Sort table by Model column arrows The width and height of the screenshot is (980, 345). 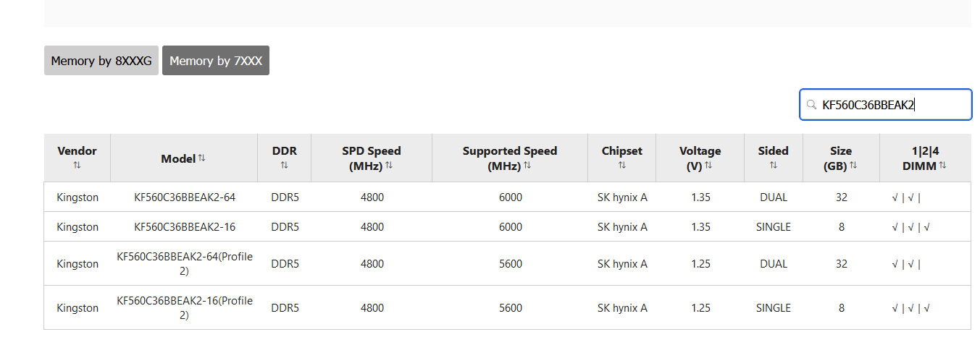(201, 158)
